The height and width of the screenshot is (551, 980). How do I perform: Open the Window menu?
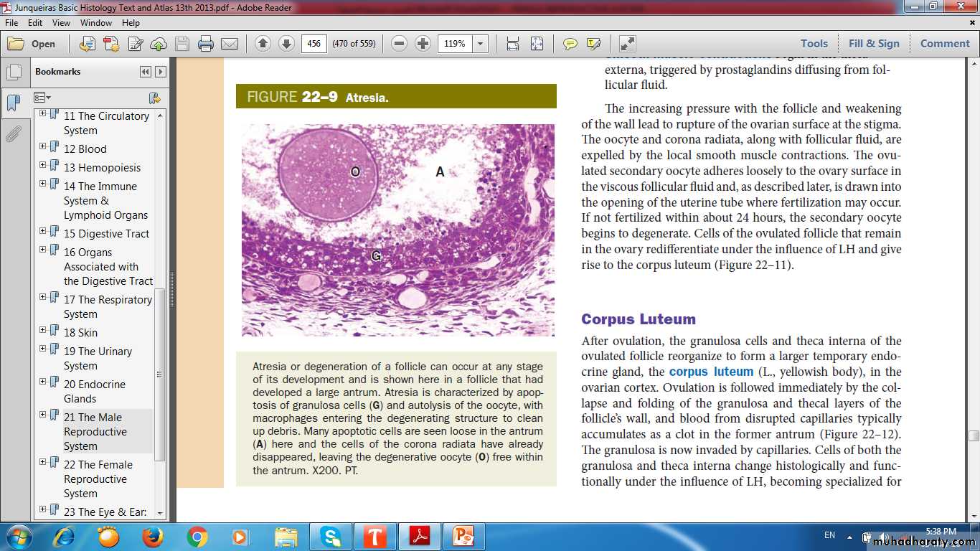click(96, 23)
